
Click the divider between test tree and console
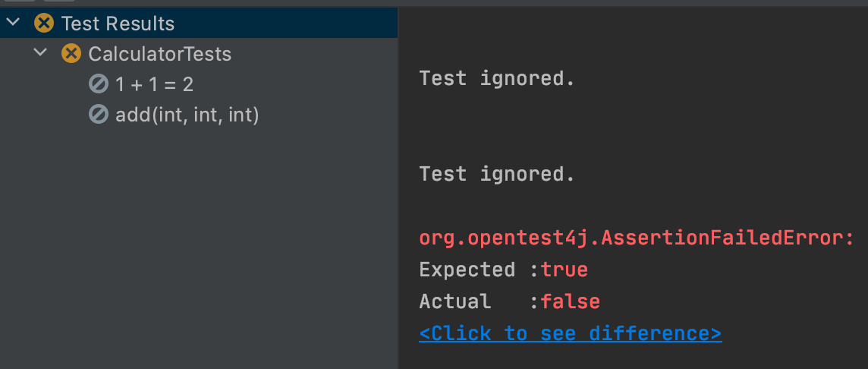398,188
